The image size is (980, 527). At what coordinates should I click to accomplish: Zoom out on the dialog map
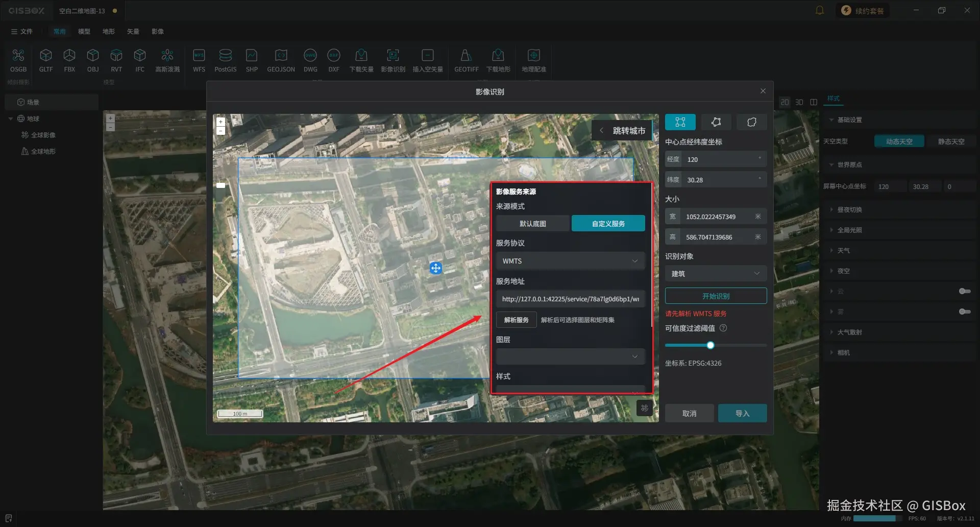pyautogui.click(x=220, y=131)
